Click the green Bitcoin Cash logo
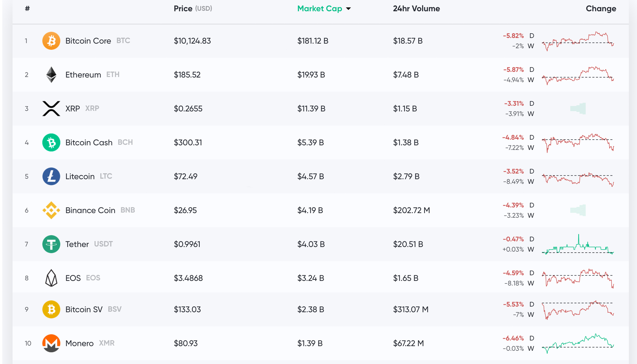The height and width of the screenshot is (364, 637). [x=51, y=142]
